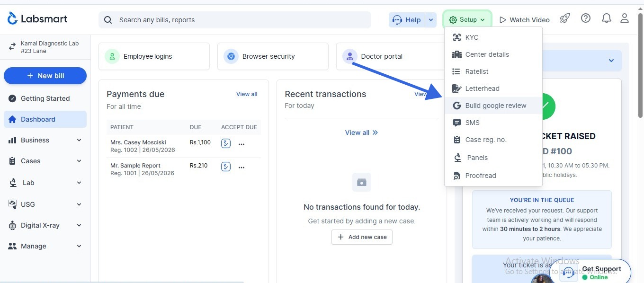This screenshot has height=283, width=644.
Task: Click the Lab microscope icon in sidebar
Action: click(13, 183)
